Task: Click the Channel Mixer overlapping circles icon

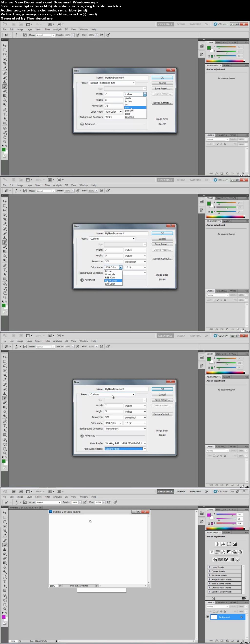Action: (x=240, y=552)
